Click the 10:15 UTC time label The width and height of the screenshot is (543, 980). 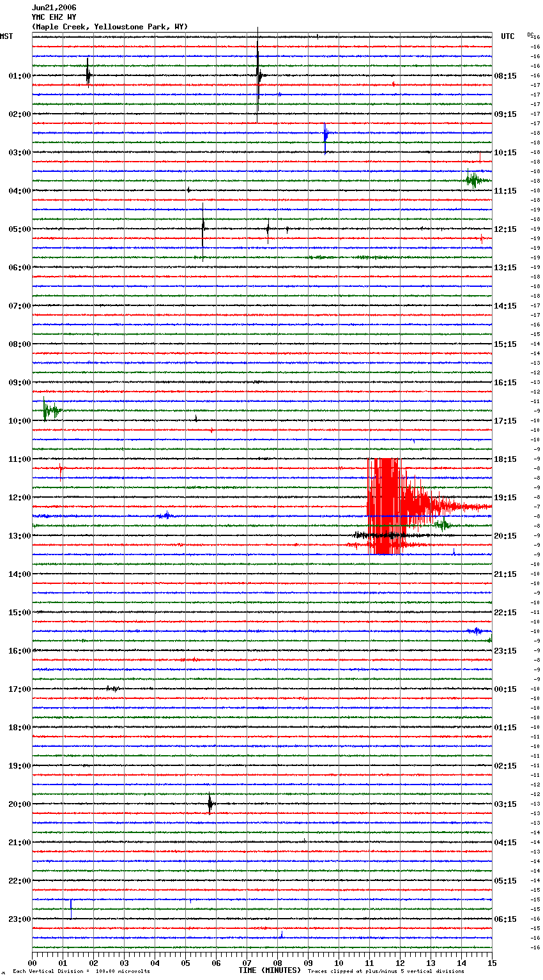pos(505,153)
